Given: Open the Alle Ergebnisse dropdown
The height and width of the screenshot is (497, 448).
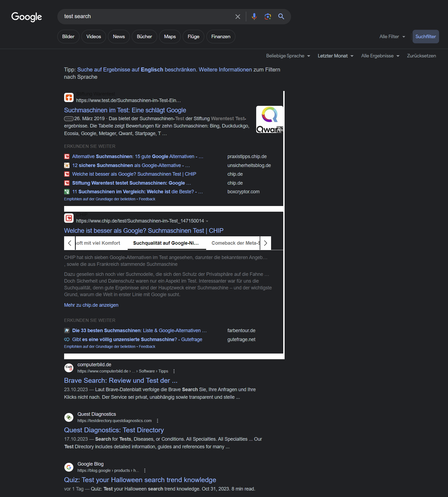Looking at the screenshot, I should 380,56.
